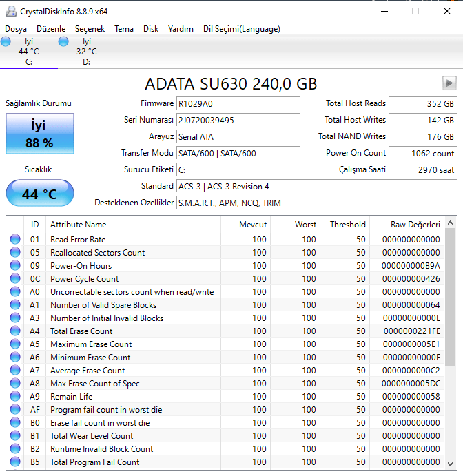Open the Düzenle menu
Image resolution: width=463 pixels, height=476 pixels.
pyautogui.click(x=51, y=29)
